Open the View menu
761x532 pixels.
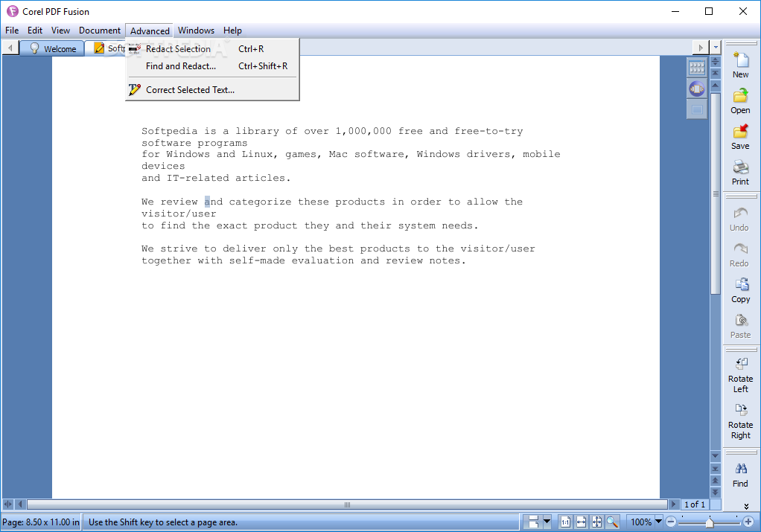60,31
